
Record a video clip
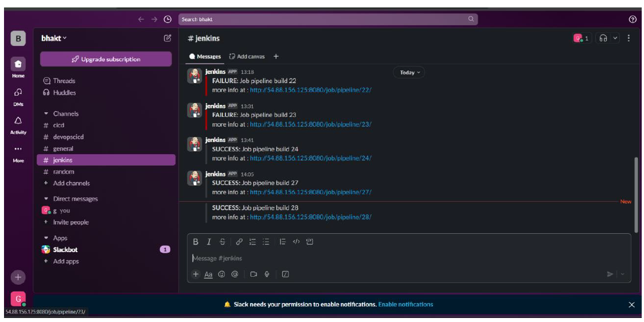click(x=253, y=274)
